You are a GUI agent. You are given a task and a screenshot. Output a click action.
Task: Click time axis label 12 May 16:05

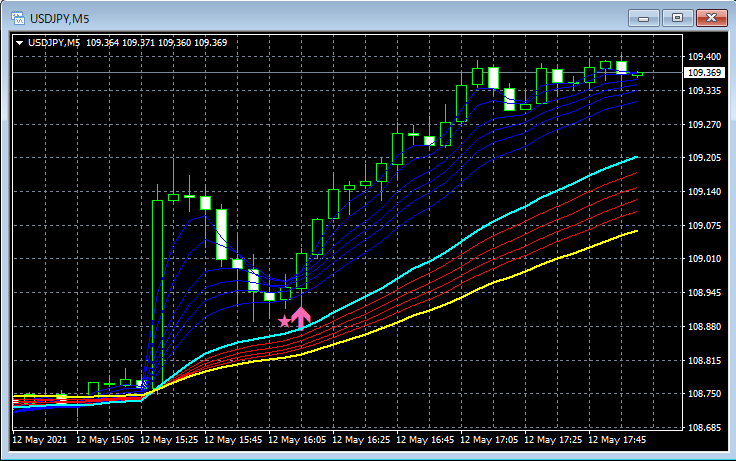tap(297, 440)
